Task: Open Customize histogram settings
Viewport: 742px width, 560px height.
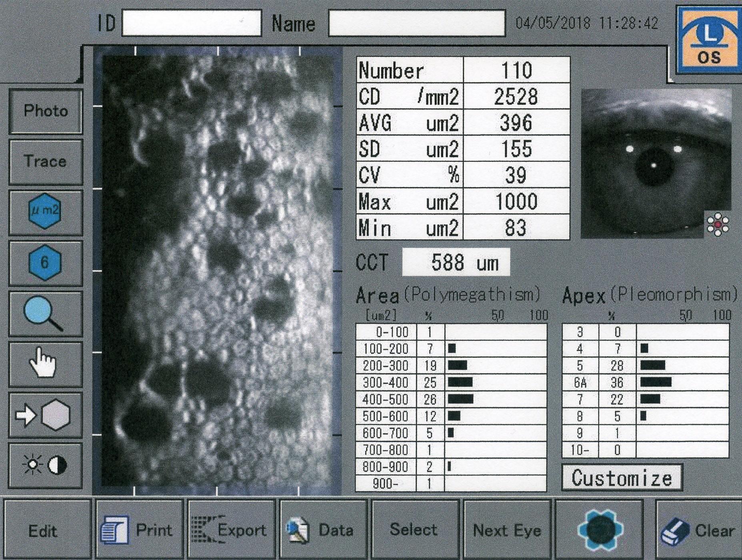Action: point(622,478)
